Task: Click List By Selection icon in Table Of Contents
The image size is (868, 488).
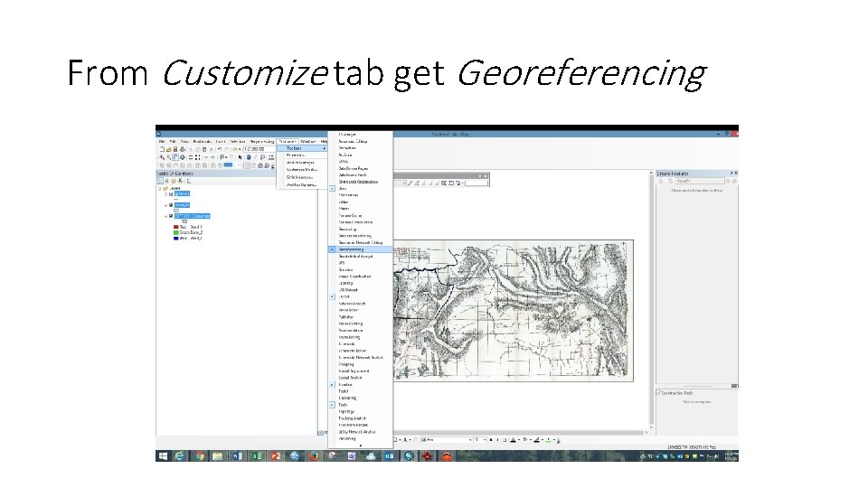Action: point(180,181)
